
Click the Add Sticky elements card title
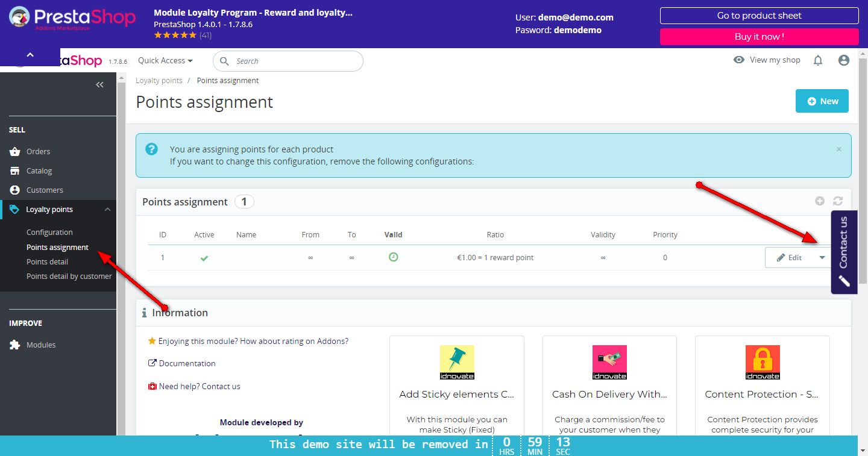[x=457, y=395]
